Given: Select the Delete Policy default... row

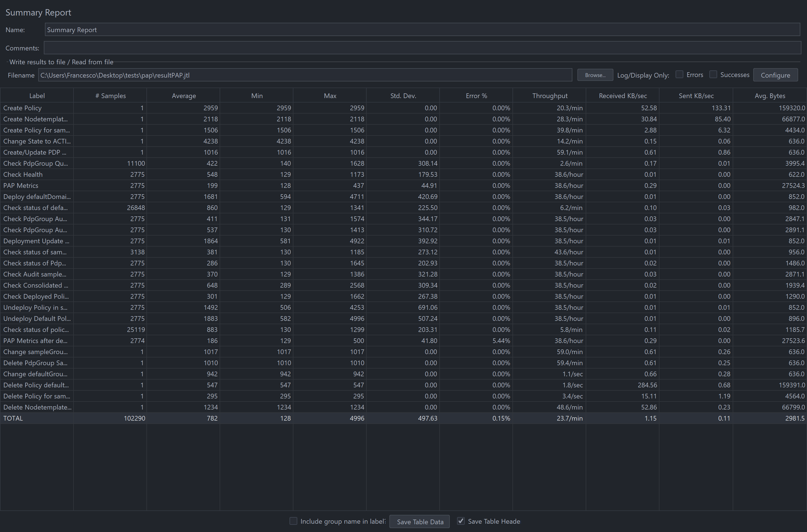Looking at the screenshot, I should (403, 385).
